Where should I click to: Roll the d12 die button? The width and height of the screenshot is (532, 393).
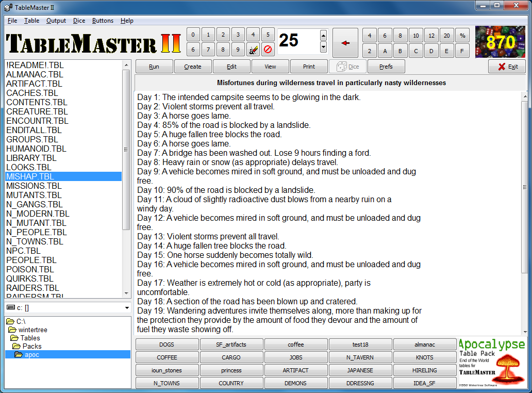click(x=431, y=36)
